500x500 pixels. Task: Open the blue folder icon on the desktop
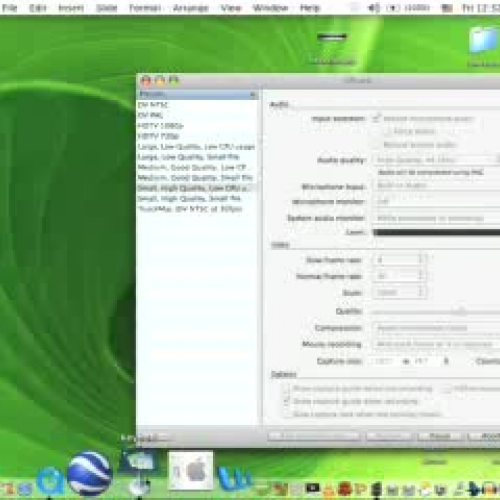(x=483, y=40)
